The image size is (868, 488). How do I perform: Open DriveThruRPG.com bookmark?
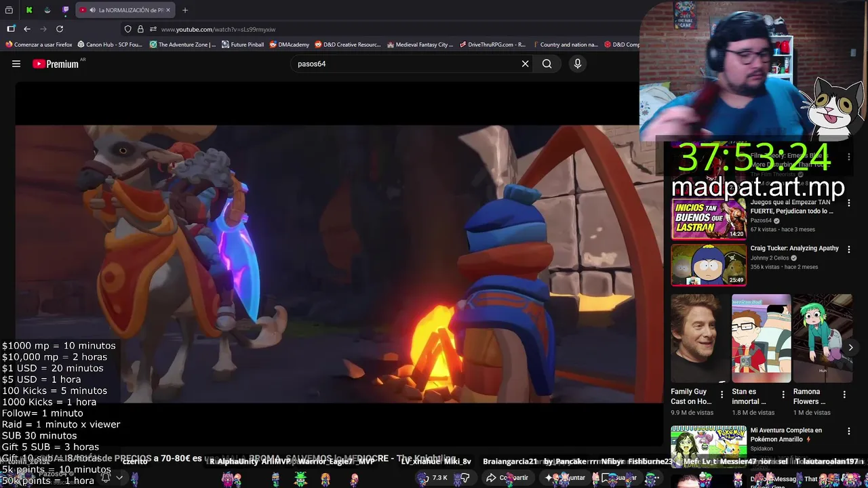[x=492, y=45]
